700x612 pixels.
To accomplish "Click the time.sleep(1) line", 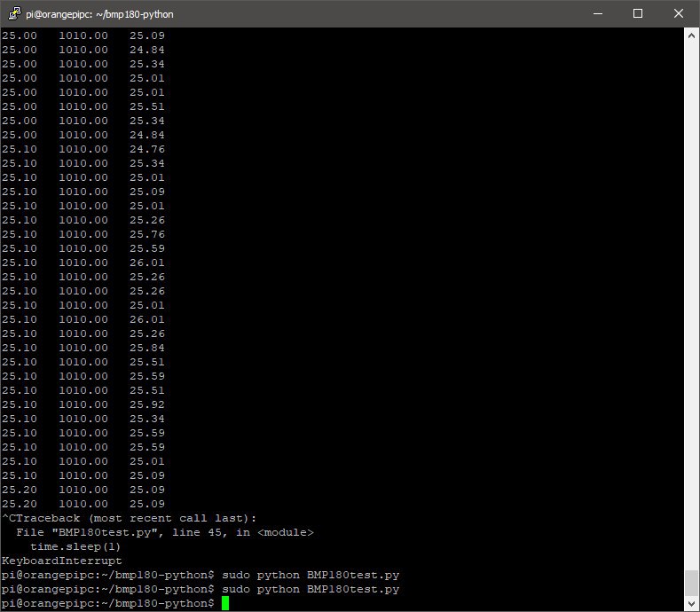I will tap(75, 546).
